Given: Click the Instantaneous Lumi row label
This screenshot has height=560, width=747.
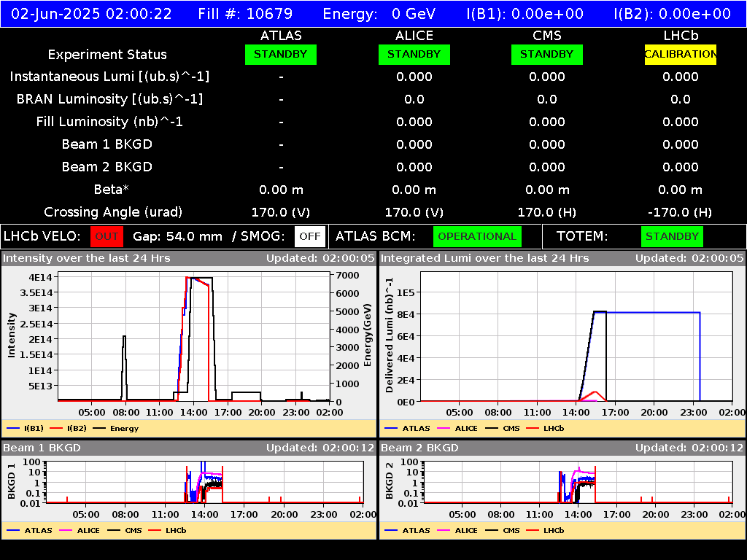Looking at the screenshot, I should 109,77.
